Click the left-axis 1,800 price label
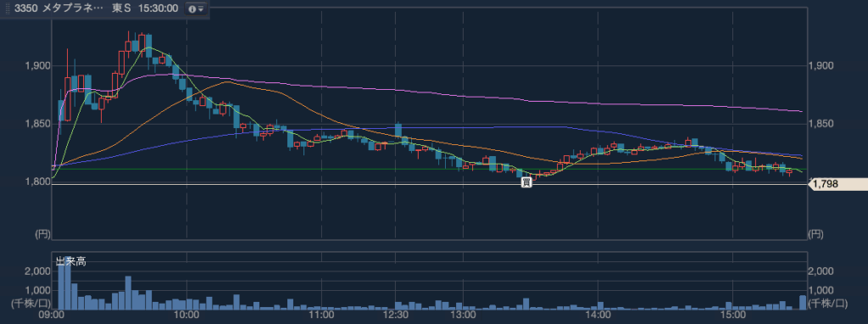The image size is (868, 324). click(x=37, y=182)
